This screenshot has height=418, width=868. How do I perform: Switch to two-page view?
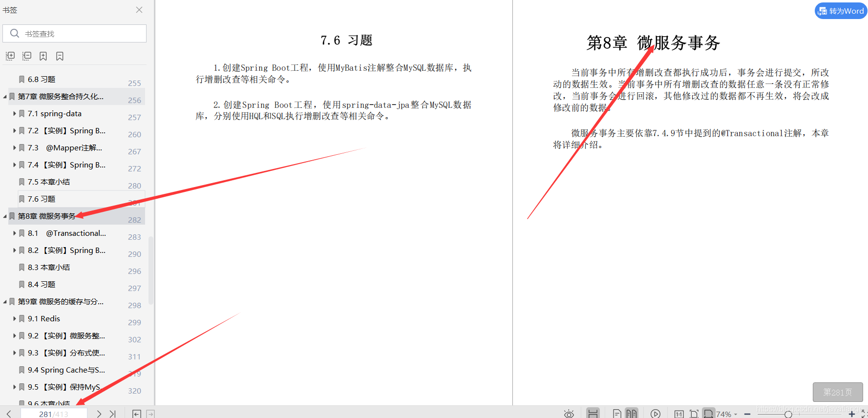(x=632, y=414)
